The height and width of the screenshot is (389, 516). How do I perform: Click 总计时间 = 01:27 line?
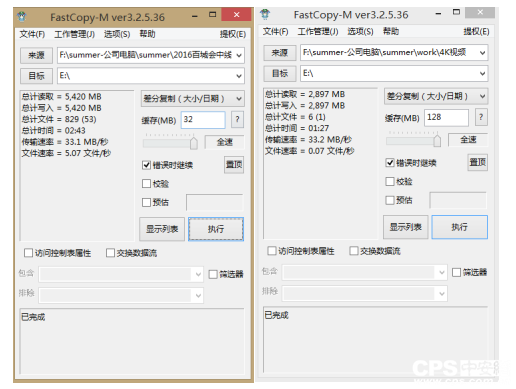[297, 128]
